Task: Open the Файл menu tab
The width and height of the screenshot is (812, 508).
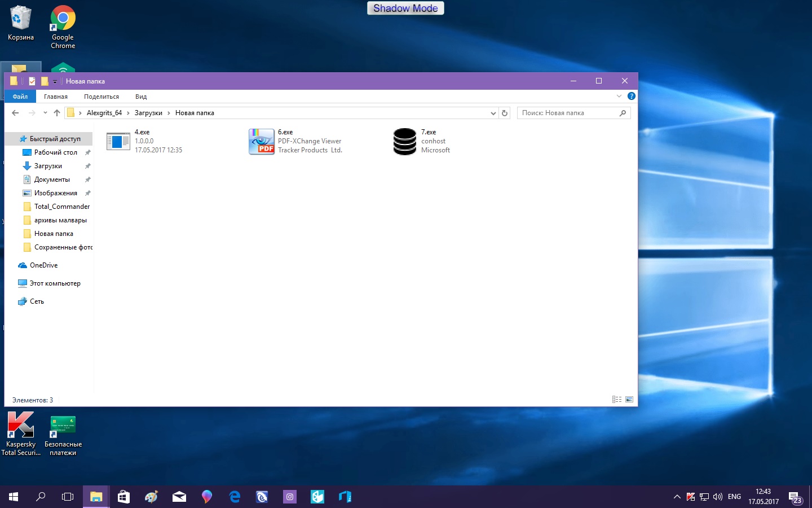Action: click(20, 97)
